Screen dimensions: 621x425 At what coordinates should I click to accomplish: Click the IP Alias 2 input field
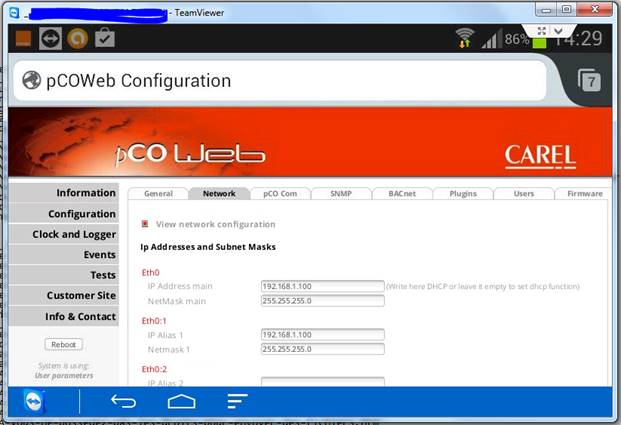(322, 382)
